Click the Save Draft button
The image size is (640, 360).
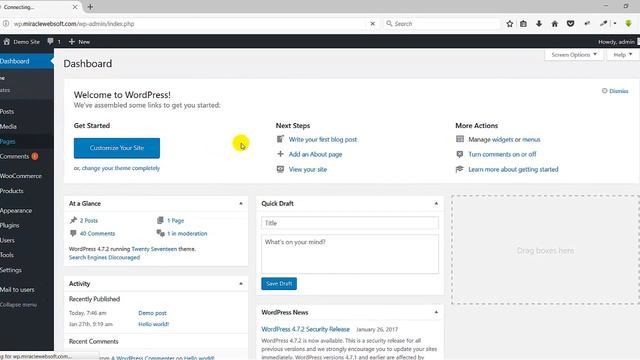pyautogui.click(x=279, y=283)
